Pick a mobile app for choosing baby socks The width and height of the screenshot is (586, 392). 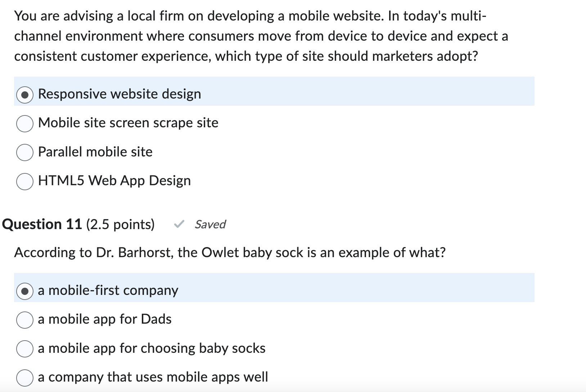(x=151, y=348)
